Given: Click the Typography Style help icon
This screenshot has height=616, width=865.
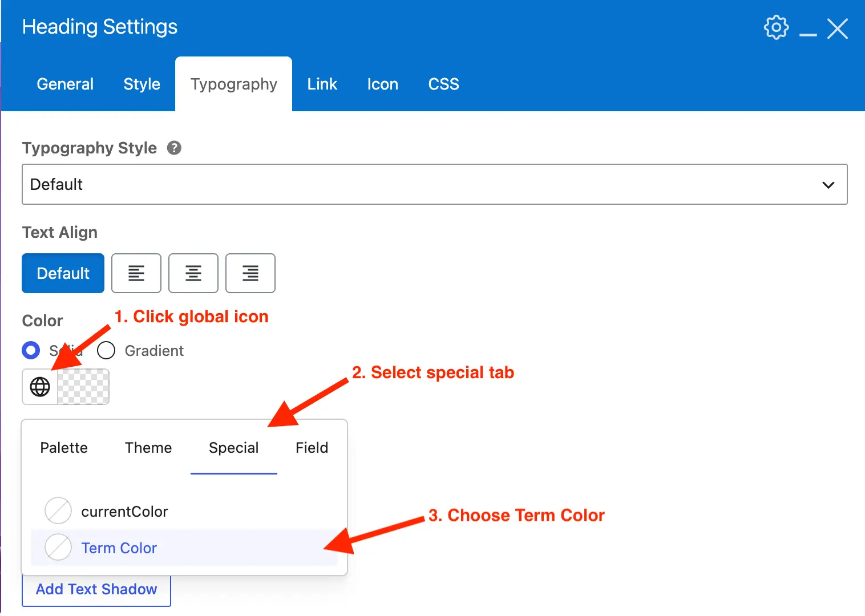Looking at the screenshot, I should coord(174,148).
